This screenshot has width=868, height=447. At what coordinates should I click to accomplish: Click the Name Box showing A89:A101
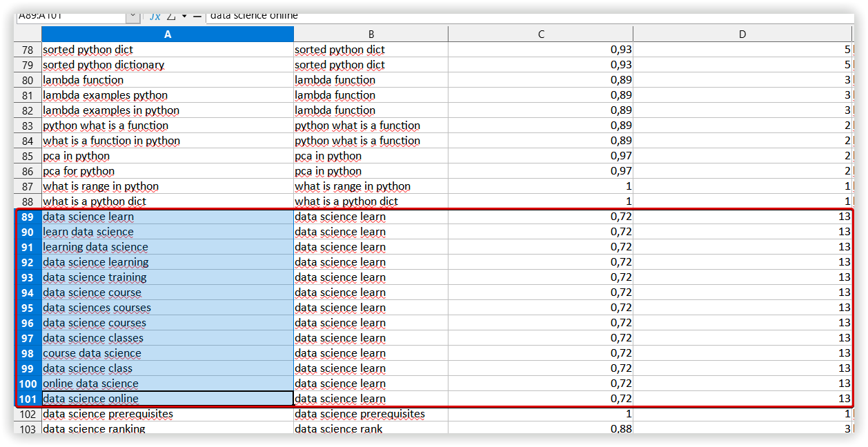point(70,16)
